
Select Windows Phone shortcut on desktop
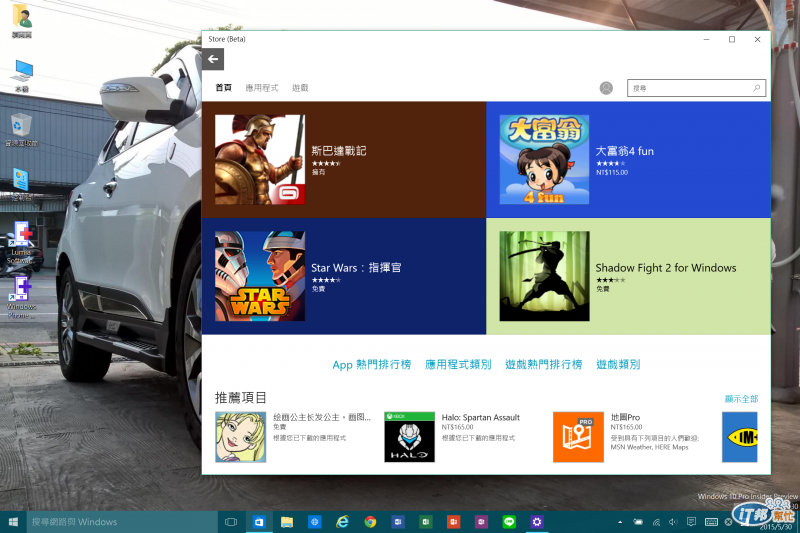[x=21, y=297]
